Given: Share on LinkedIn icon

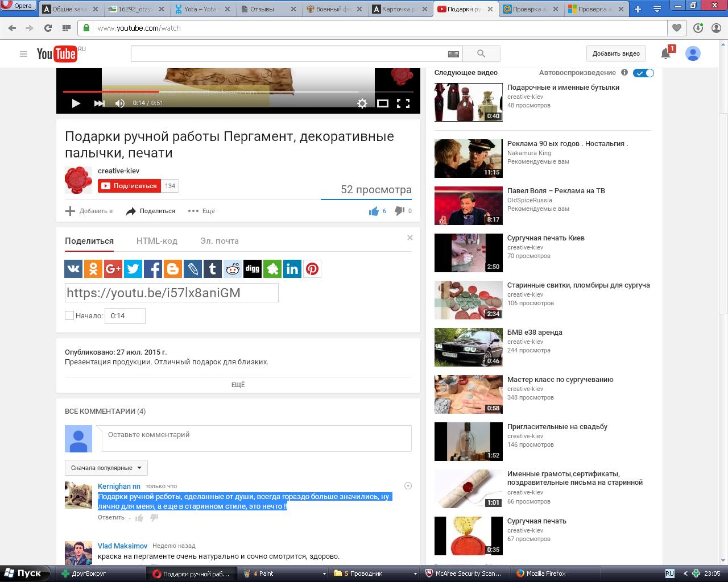Looking at the screenshot, I should point(292,269).
